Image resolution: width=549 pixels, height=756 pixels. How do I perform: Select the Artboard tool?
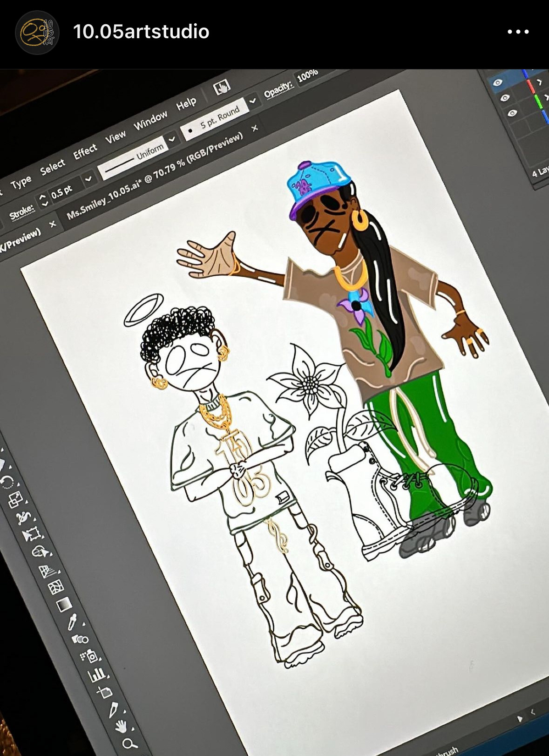[105, 692]
